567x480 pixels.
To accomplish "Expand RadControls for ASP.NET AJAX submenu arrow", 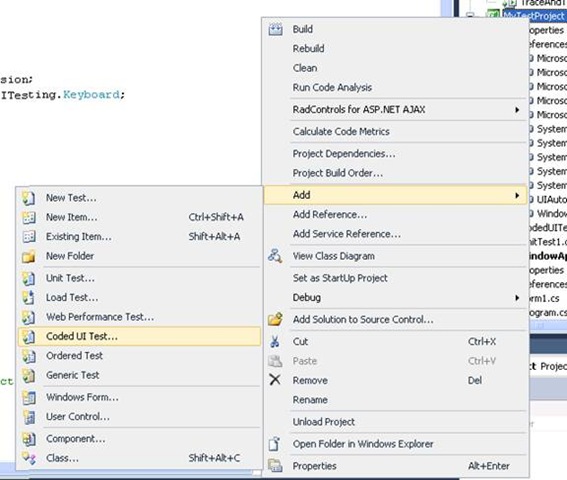I will tap(517, 110).
